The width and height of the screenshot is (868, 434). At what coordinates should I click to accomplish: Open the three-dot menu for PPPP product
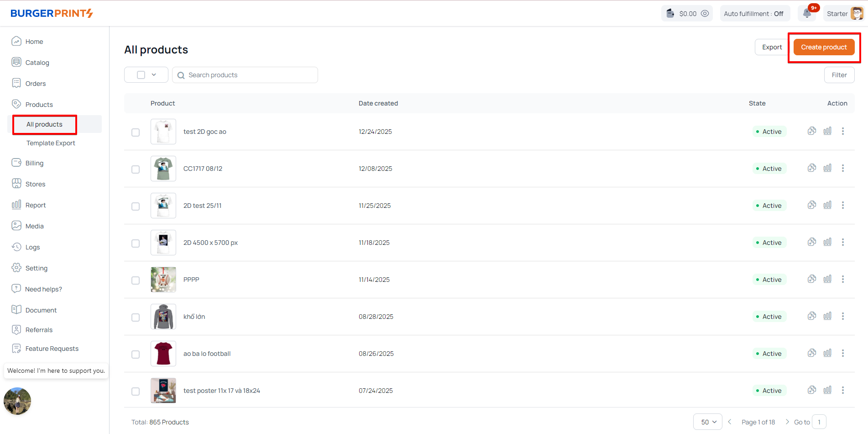pyautogui.click(x=843, y=279)
